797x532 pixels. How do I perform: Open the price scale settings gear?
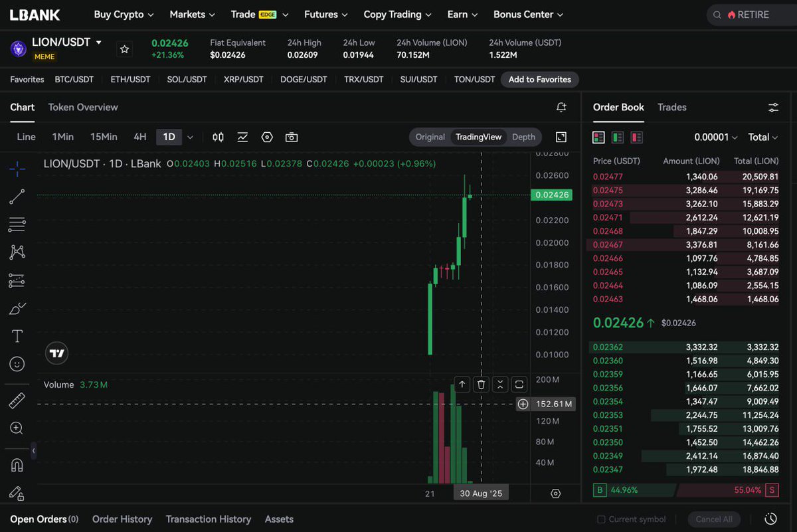pyautogui.click(x=556, y=493)
